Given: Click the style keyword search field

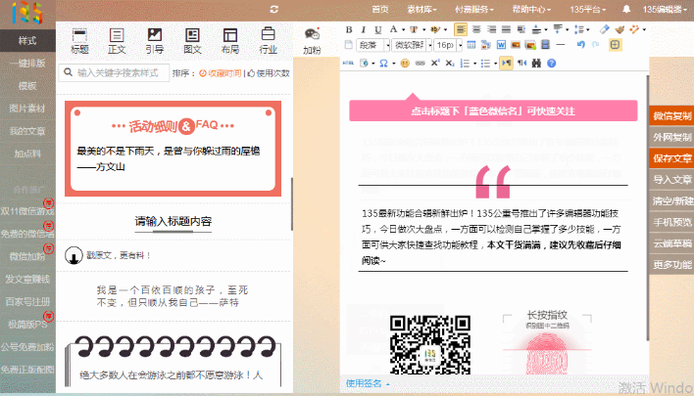Looking at the screenshot, I should (114, 73).
